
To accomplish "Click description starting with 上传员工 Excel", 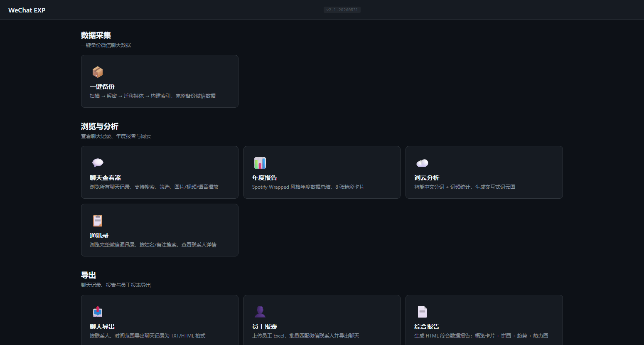I will [x=306, y=336].
